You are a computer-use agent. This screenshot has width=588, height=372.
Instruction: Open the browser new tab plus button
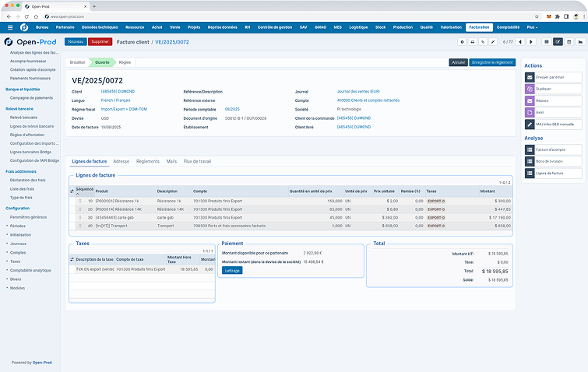(x=94, y=6)
